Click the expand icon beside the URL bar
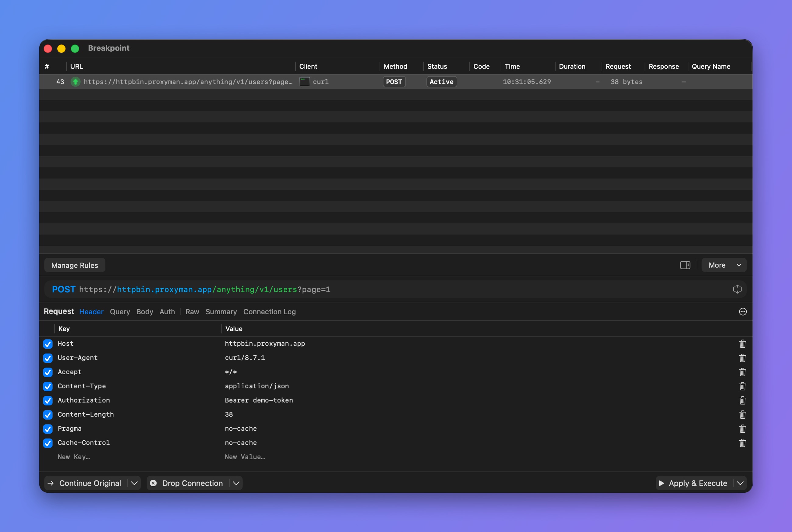 (x=737, y=289)
